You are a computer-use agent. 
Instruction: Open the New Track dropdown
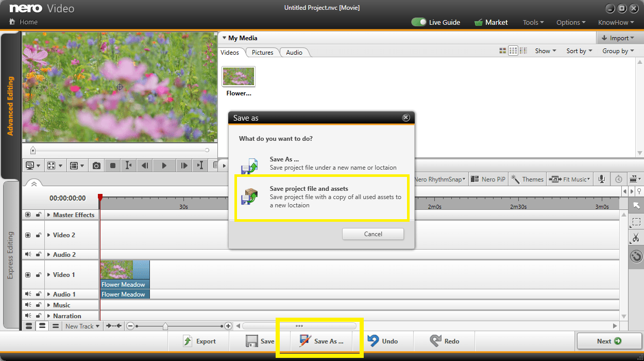click(81, 326)
